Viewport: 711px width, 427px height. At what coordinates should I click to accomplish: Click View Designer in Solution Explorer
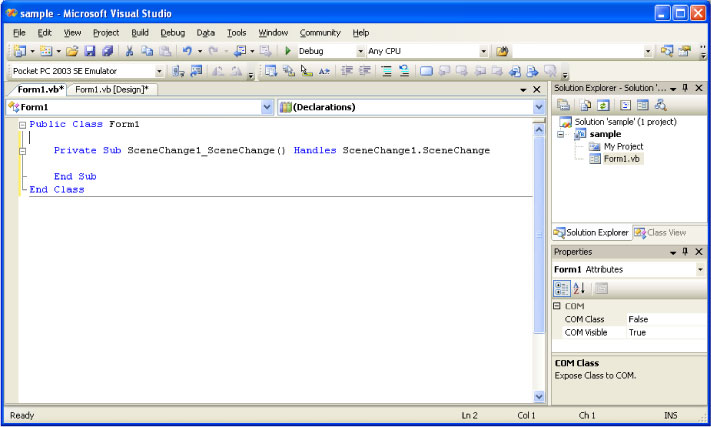[x=643, y=105]
